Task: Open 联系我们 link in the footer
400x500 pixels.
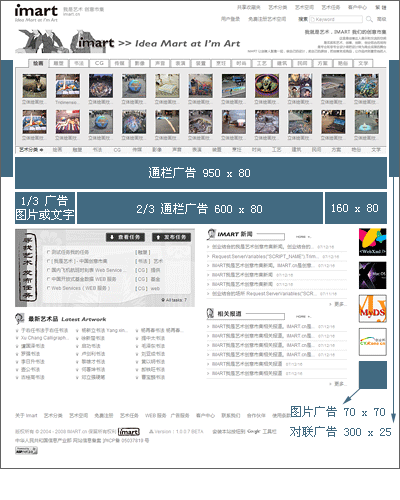Action: (231, 415)
